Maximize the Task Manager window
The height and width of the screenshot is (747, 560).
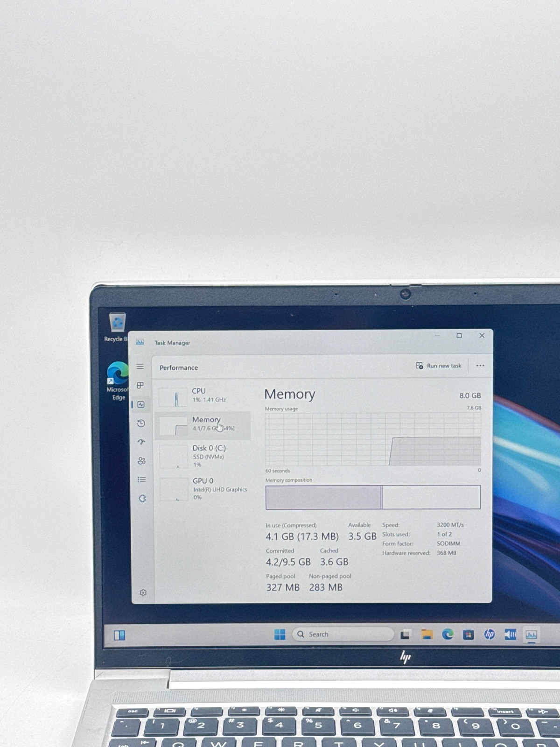click(x=459, y=336)
